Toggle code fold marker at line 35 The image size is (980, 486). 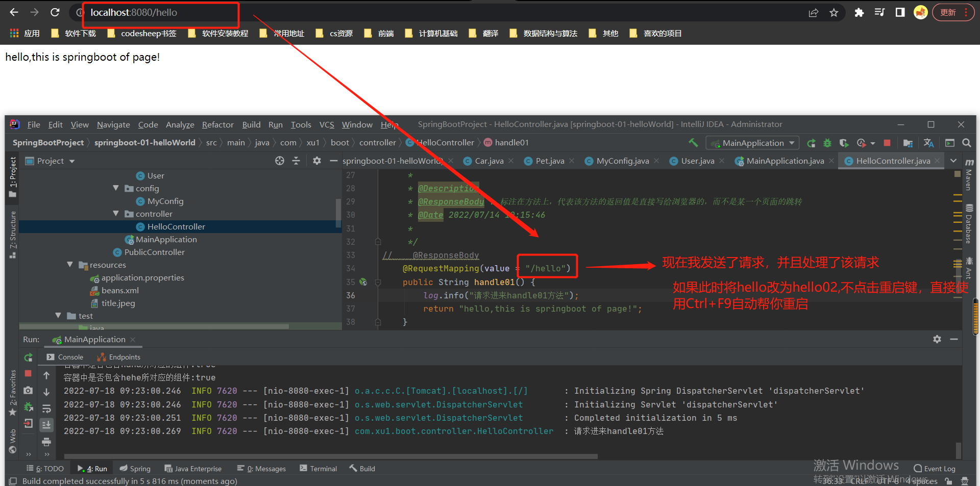[x=378, y=282]
